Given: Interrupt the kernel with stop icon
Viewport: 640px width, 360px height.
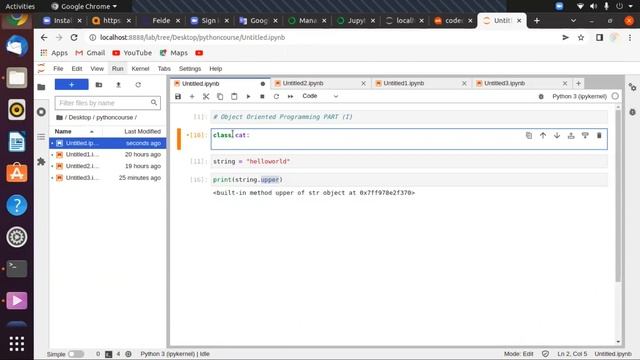Looking at the screenshot, I should [262, 96].
